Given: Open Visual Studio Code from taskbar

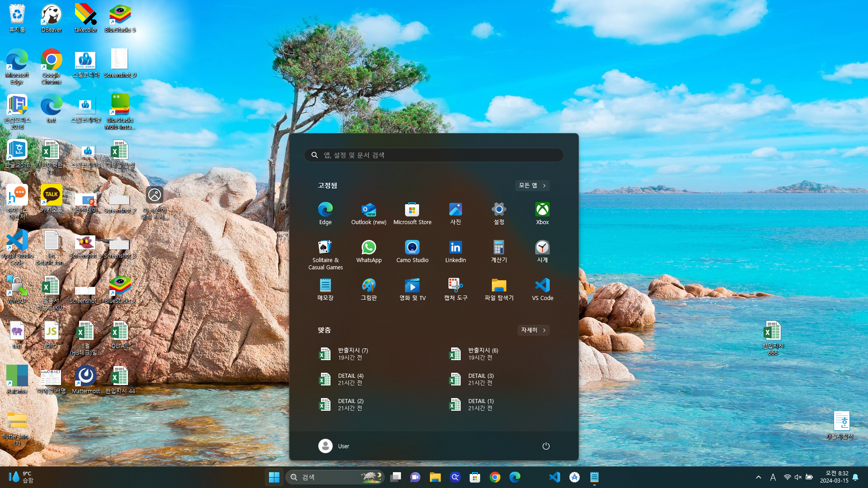Looking at the screenshot, I should [555, 477].
